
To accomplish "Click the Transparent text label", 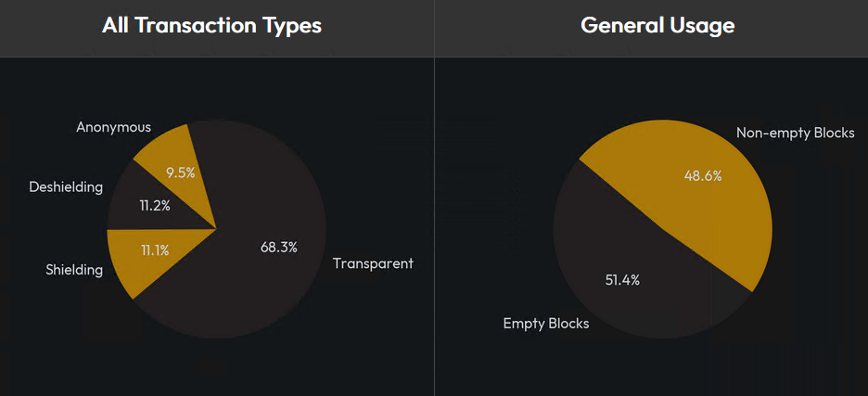I will click(x=373, y=263).
